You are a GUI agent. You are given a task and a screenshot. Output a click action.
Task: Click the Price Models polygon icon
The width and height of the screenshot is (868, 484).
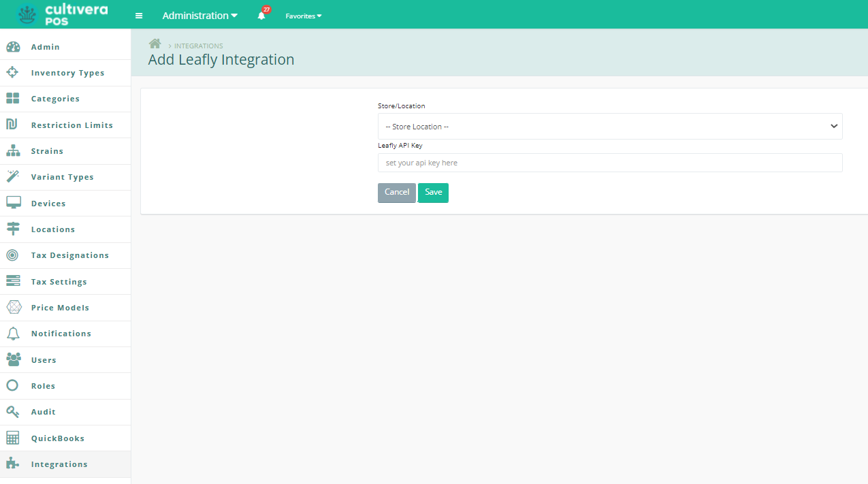(x=14, y=308)
